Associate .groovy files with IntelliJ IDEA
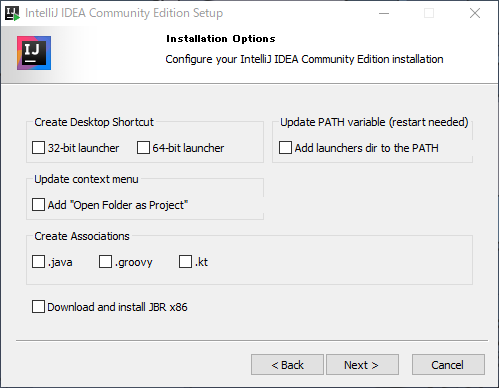Viewport: 499px width, 388px height. tap(105, 262)
